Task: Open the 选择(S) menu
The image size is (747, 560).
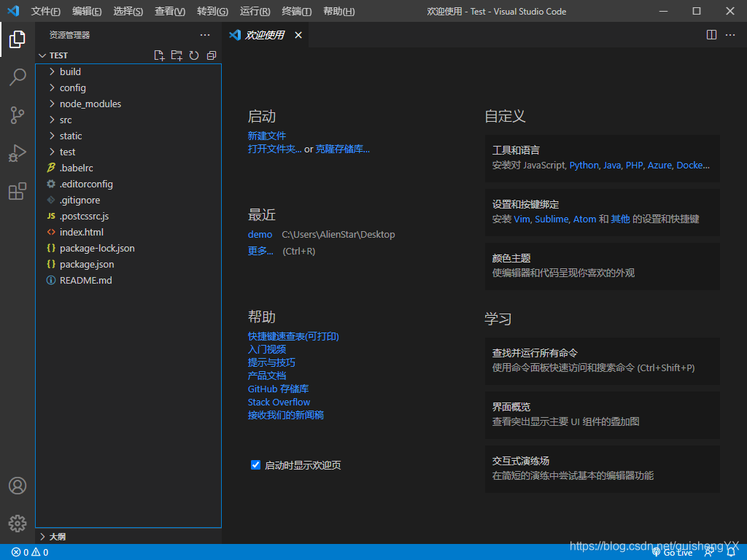Action: tap(128, 12)
